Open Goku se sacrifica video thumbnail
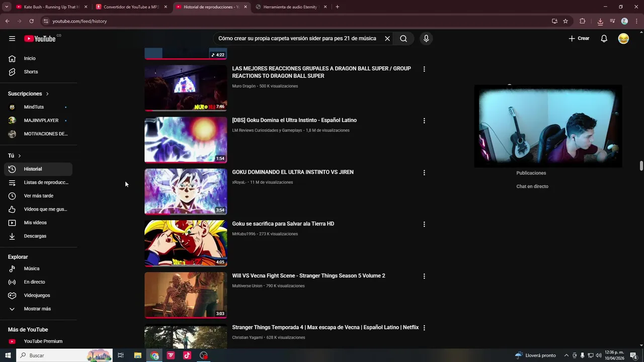The image size is (644, 362). [186, 243]
